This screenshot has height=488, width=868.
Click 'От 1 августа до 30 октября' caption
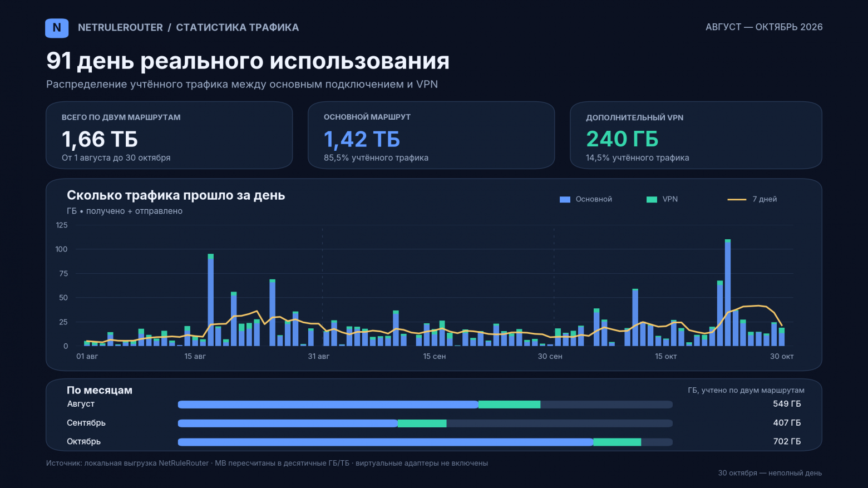click(116, 157)
